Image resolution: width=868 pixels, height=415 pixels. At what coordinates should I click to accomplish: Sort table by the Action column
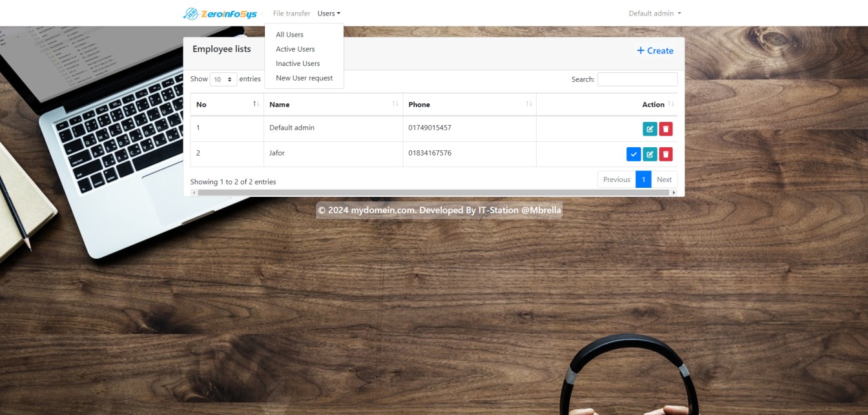tap(653, 105)
